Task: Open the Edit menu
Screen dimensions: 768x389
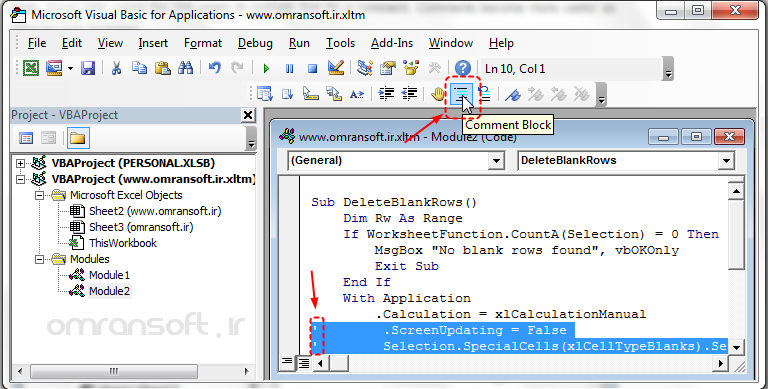Action: pyautogui.click(x=72, y=43)
